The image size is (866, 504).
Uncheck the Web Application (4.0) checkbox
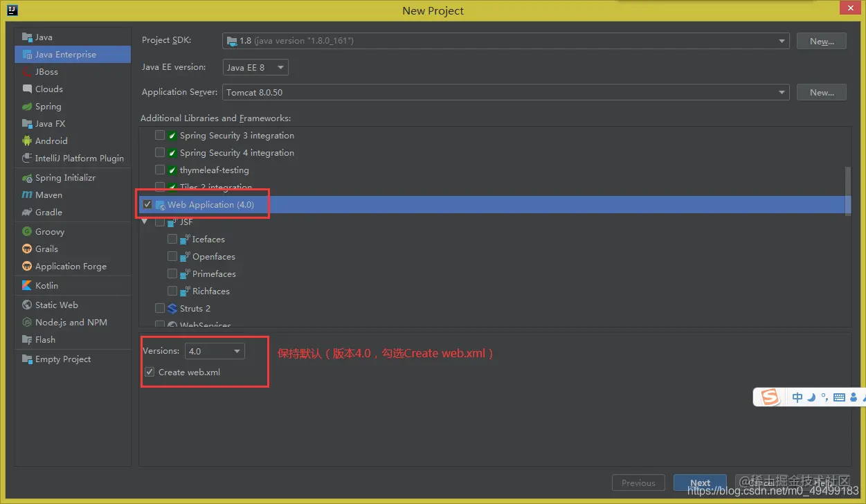coord(147,205)
